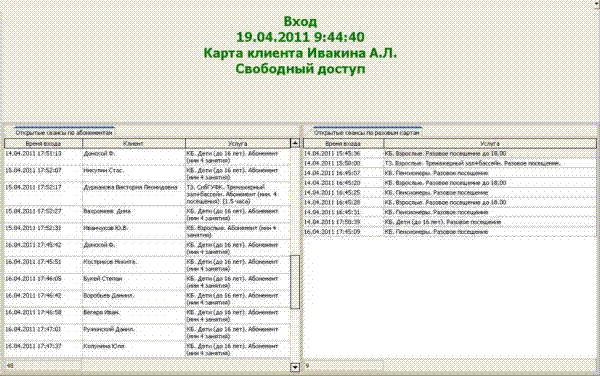Viewport: 600px width, 376px height.
Task: Open the 'Открытые сеансы по абонементам' tab
Action: (64, 132)
